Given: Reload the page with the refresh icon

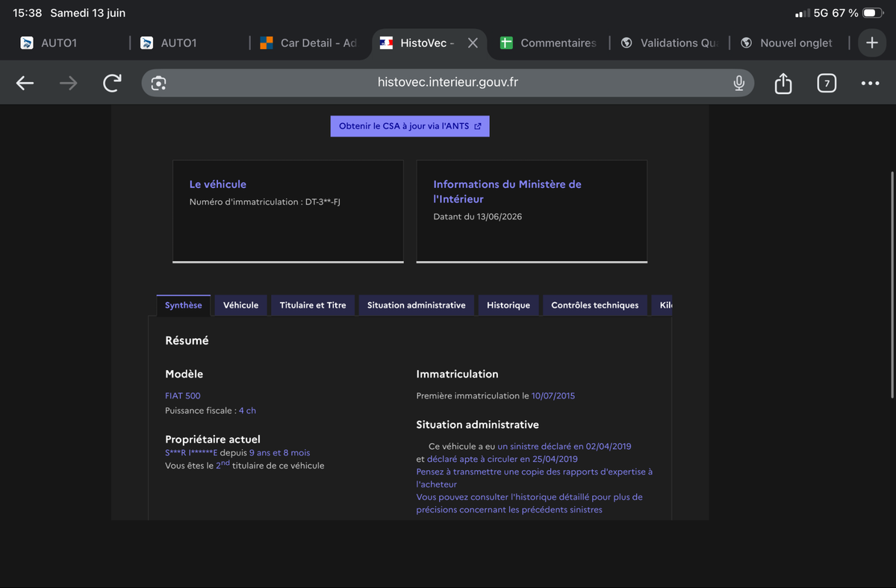Looking at the screenshot, I should pyautogui.click(x=112, y=83).
